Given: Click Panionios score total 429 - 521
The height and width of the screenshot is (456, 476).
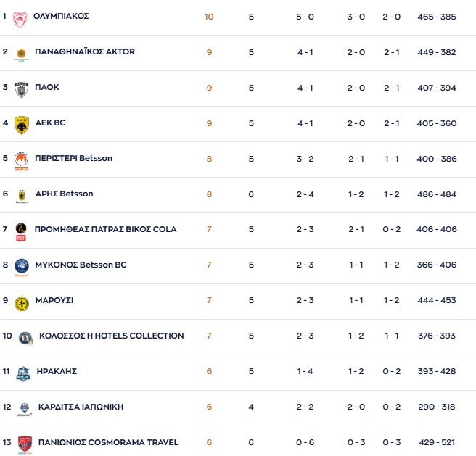Looking at the screenshot, I should 437,443.
